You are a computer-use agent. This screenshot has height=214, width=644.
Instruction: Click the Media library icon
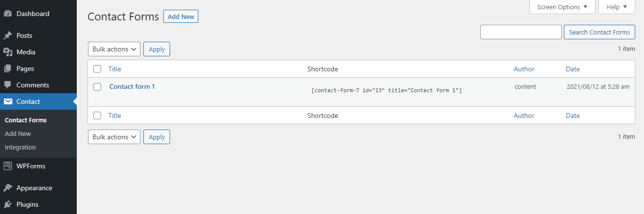[8, 52]
